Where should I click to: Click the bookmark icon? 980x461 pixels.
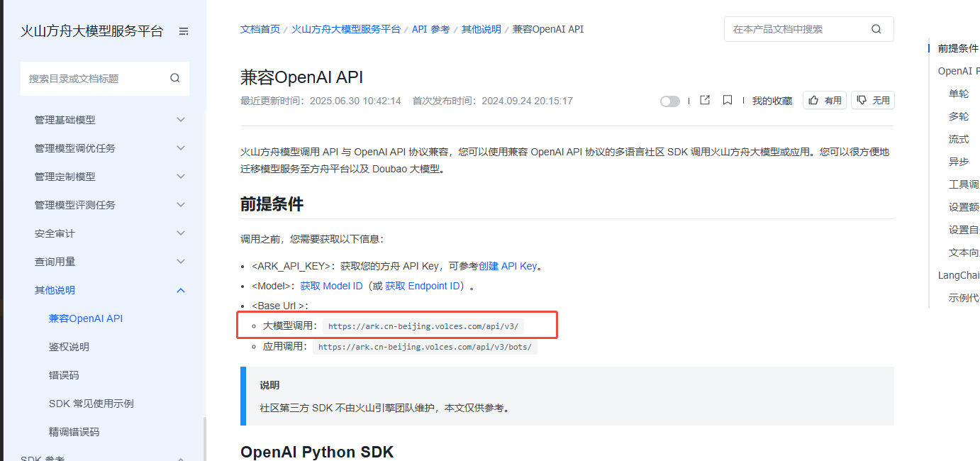(728, 100)
